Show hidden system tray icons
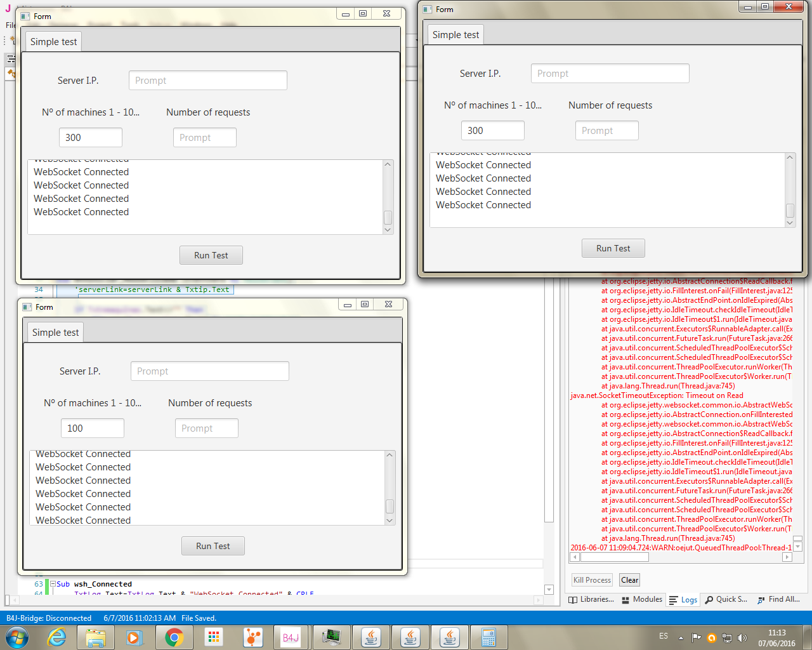 click(681, 637)
